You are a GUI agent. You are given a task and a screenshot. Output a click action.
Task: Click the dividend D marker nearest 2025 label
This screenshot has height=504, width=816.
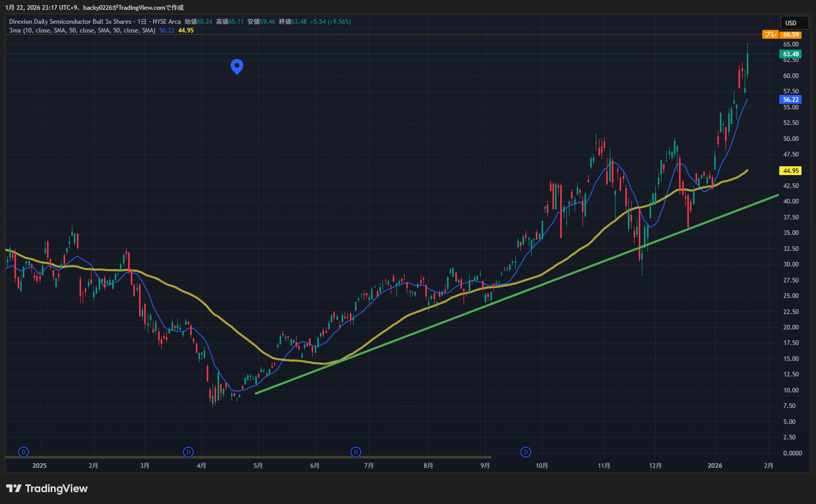tap(23, 452)
